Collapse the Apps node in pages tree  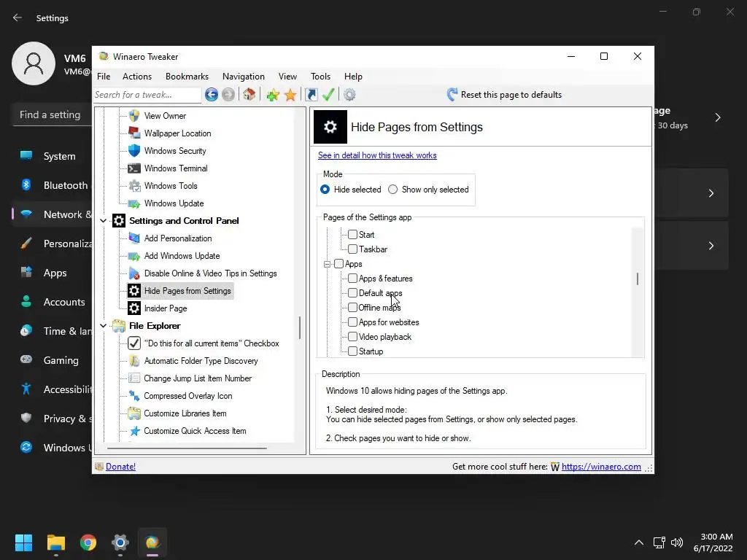click(x=327, y=264)
